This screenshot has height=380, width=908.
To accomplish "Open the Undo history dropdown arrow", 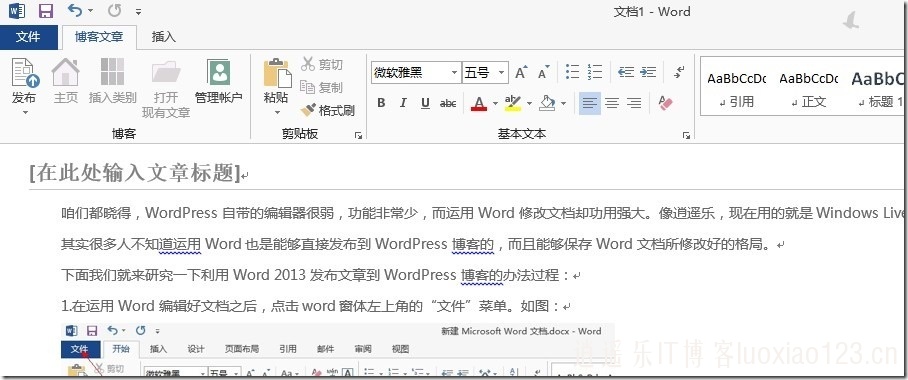I will coord(91,11).
